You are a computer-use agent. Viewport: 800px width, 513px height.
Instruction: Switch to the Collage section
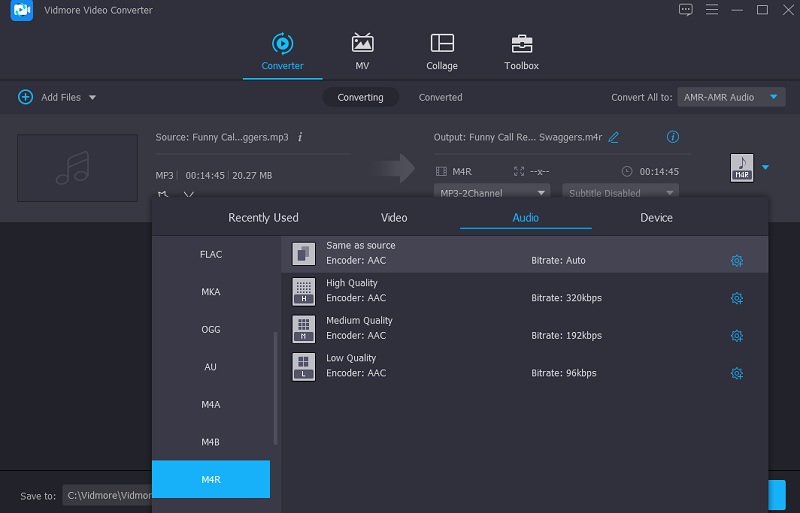[x=441, y=52]
